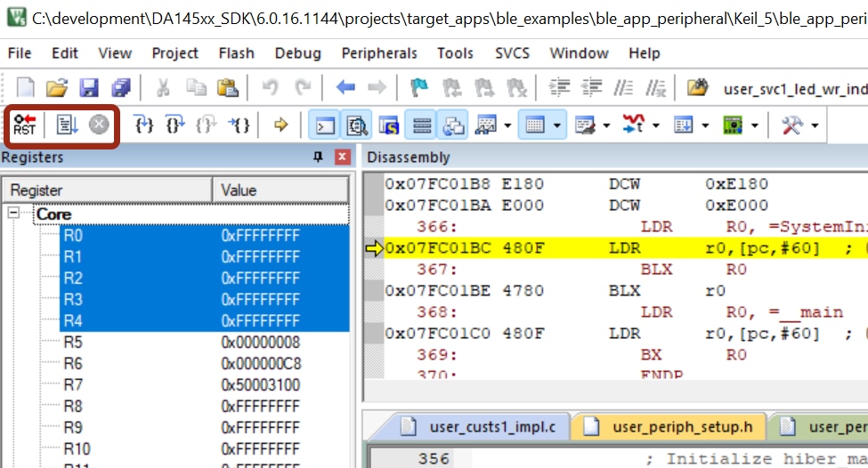Viewport: 868px width, 468px height.
Task: Click the Register column header
Action: pyautogui.click(x=108, y=190)
